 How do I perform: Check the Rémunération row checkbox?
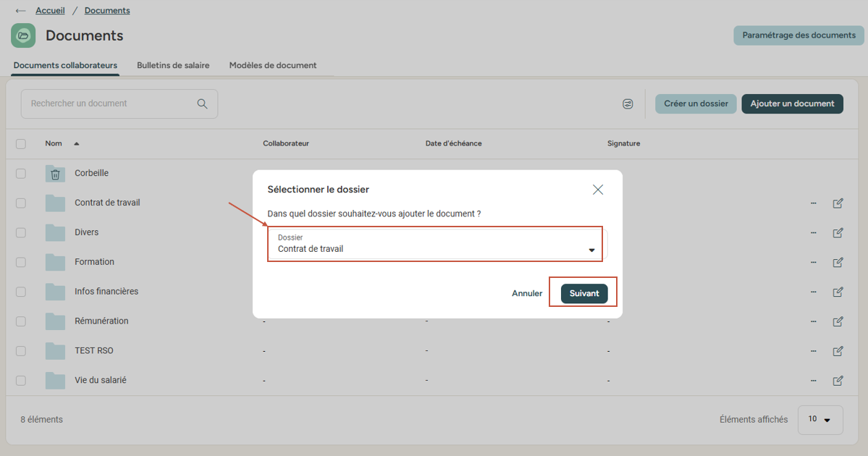click(21, 321)
